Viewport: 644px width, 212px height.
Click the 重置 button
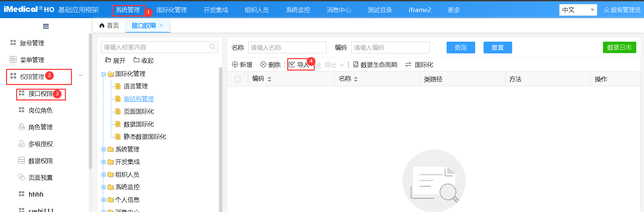click(x=498, y=48)
